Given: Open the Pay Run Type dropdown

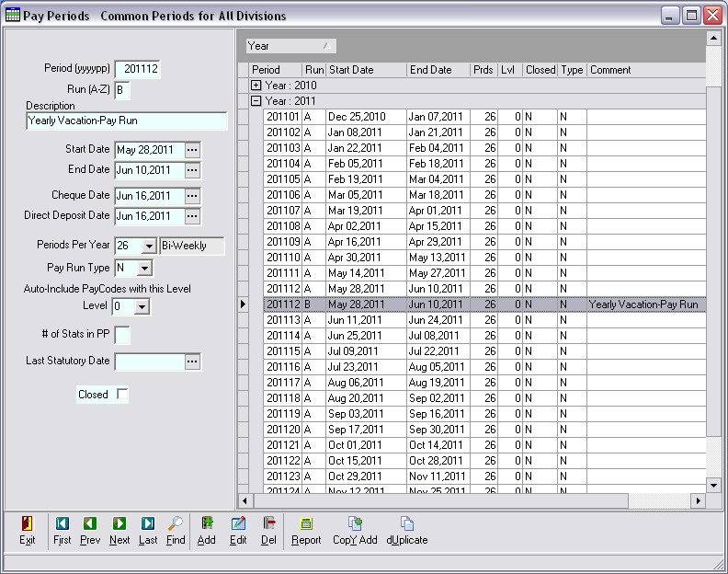Looking at the screenshot, I should (x=144, y=268).
